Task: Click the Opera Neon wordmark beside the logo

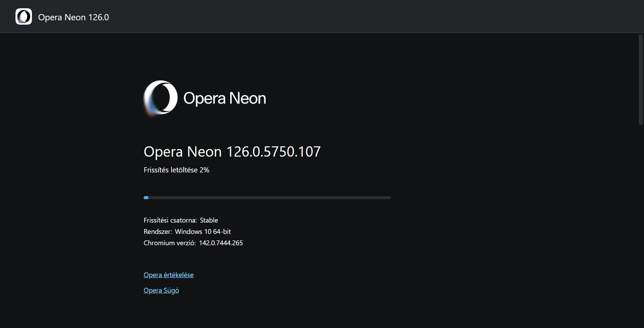Action: [224, 98]
